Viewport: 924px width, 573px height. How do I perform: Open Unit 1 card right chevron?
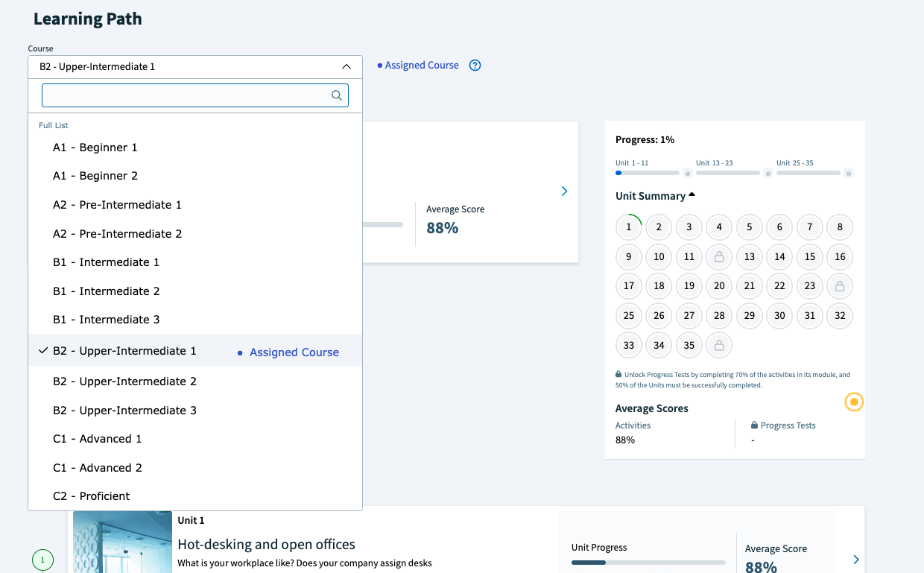pos(856,560)
